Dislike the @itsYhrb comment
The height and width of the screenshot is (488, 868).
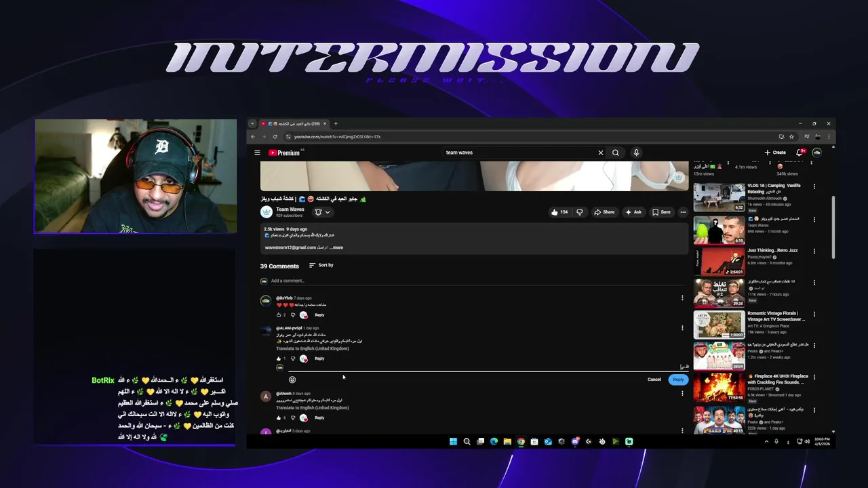[293, 314]
